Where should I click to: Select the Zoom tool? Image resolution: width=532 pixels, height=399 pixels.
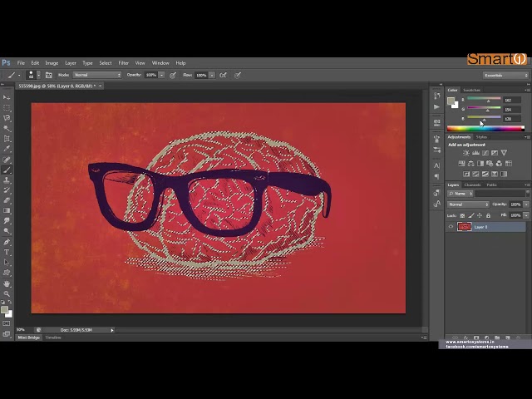tap(7, 293)
